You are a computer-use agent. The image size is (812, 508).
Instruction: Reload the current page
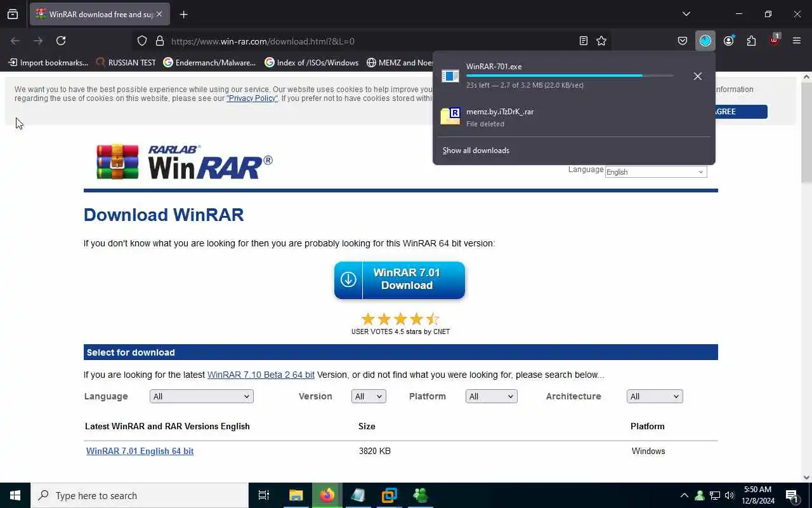[61, 41]
